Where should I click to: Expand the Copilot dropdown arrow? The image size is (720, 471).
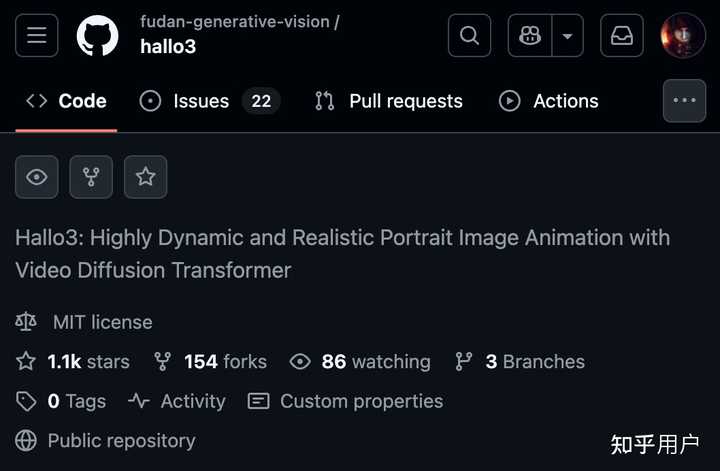click(x=568, y=36)
